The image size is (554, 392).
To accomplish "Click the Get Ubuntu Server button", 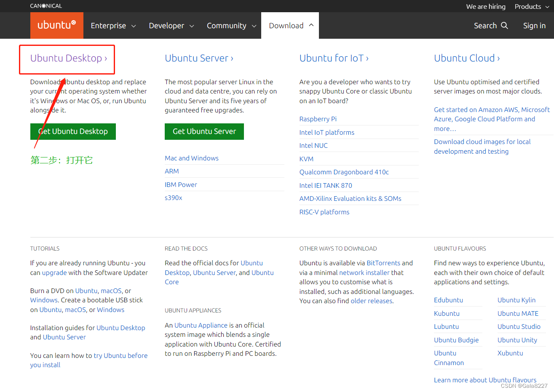I will click(x=204, y=131).
